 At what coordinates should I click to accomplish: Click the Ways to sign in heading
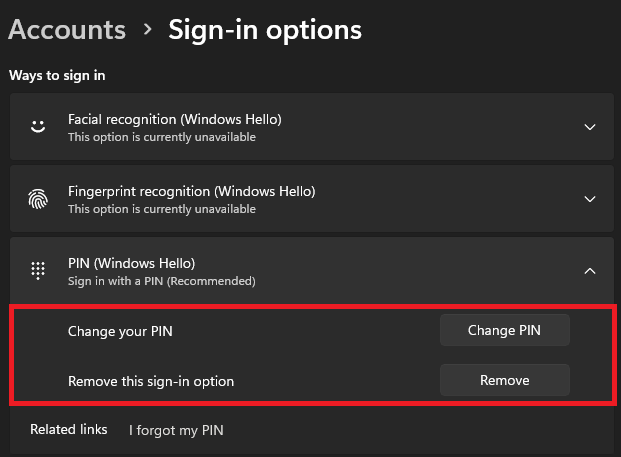(57, 75)
